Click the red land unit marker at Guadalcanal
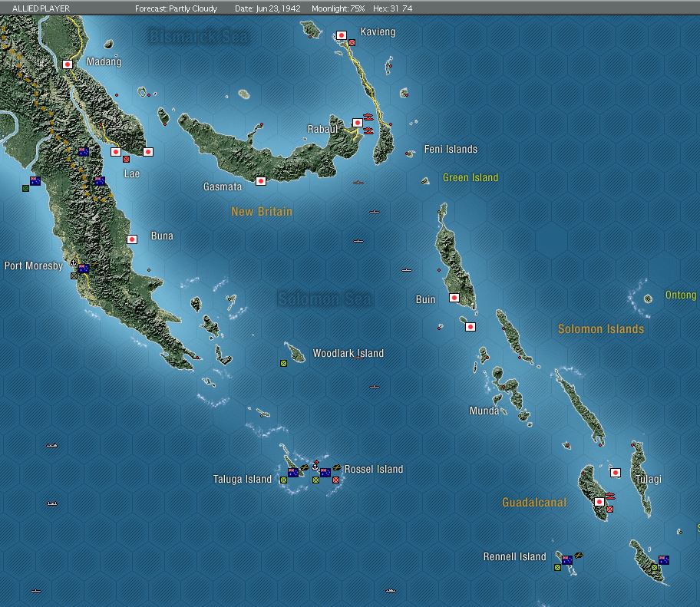 pos(610,510)
